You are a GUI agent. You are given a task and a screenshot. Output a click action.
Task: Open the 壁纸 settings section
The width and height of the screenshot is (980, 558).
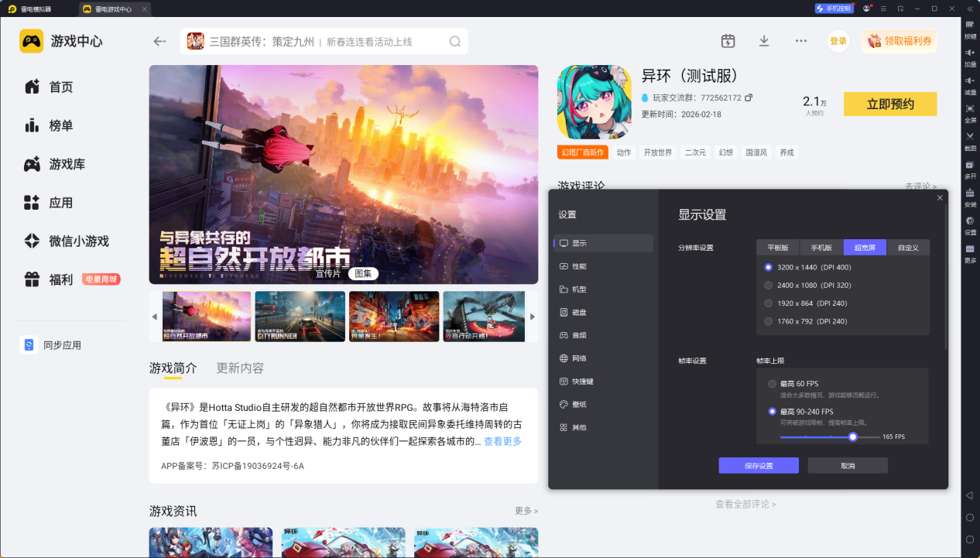click(603, 404)
